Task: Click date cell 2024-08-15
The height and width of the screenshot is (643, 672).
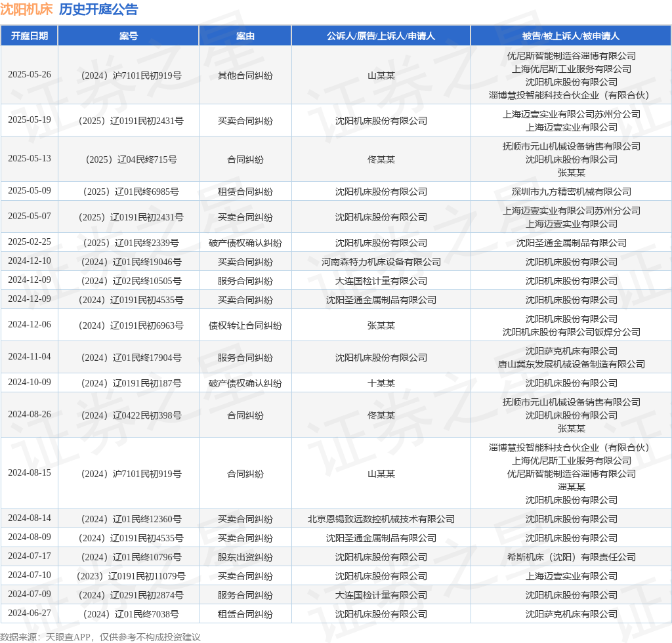Action: point(29,473)
